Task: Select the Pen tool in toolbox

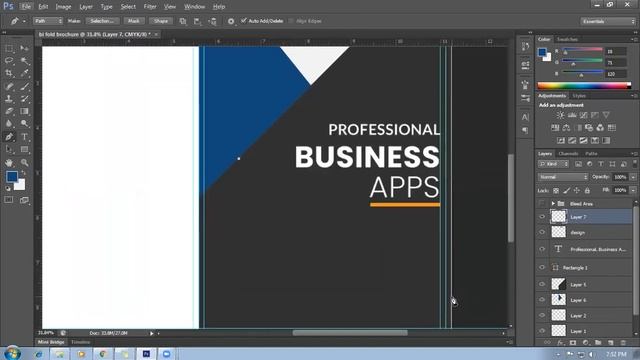Action: [9, 137]
